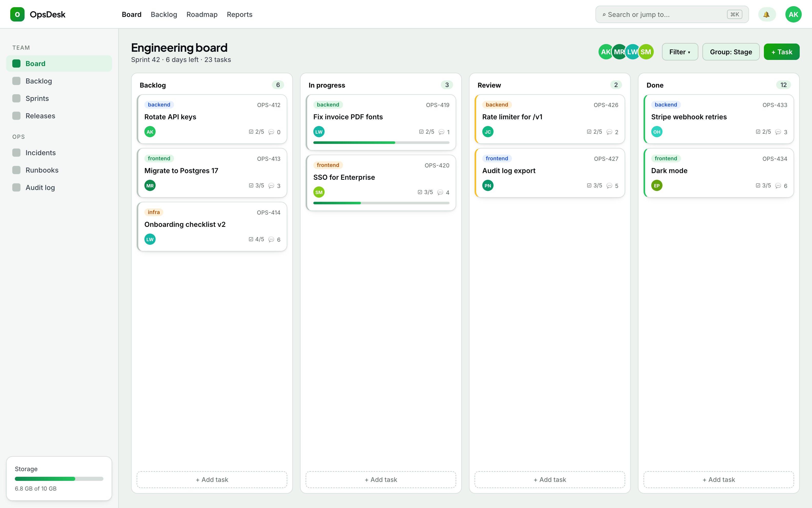Click the OPS-426 ticket ID
The image size is (812, 508).
tap(606, 105)
